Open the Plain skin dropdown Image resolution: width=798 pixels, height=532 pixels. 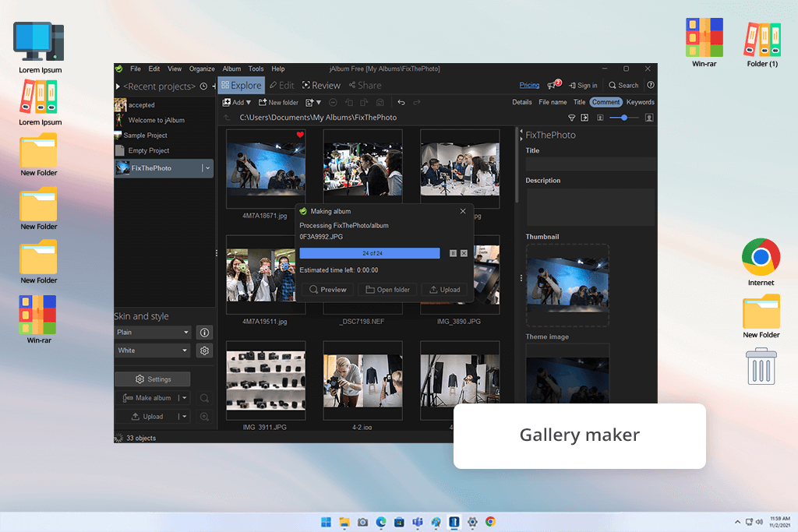point(153,332)
